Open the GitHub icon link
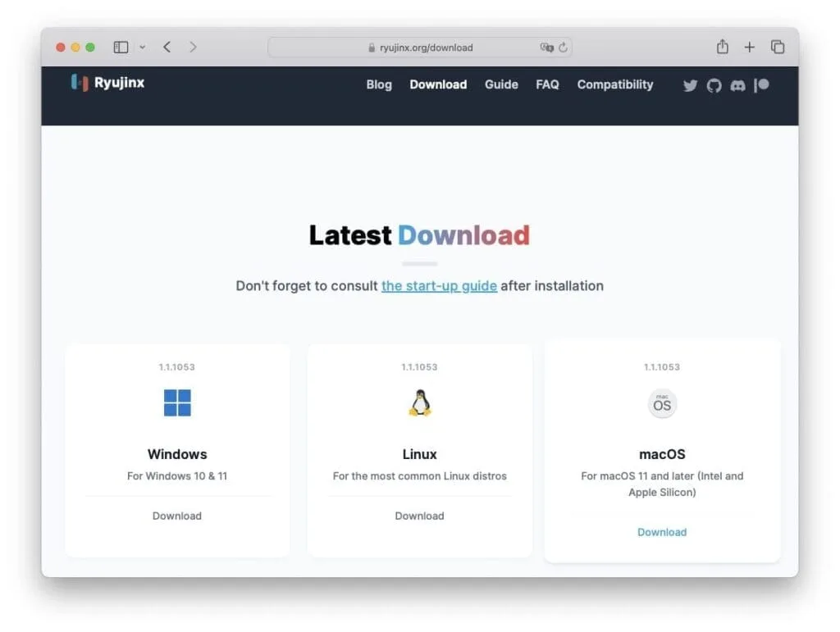The height and width of the screenshot is (632, 840). coord(714,85)
